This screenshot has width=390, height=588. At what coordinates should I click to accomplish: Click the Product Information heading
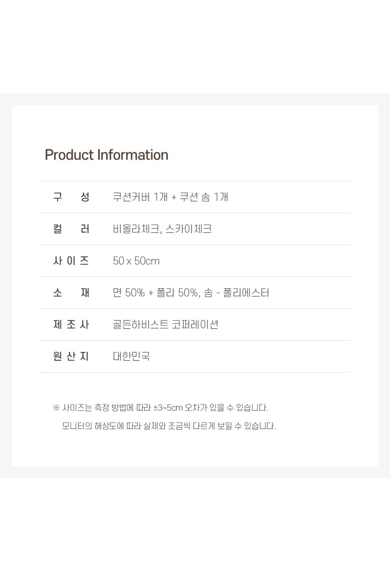[x=106, y=155]
